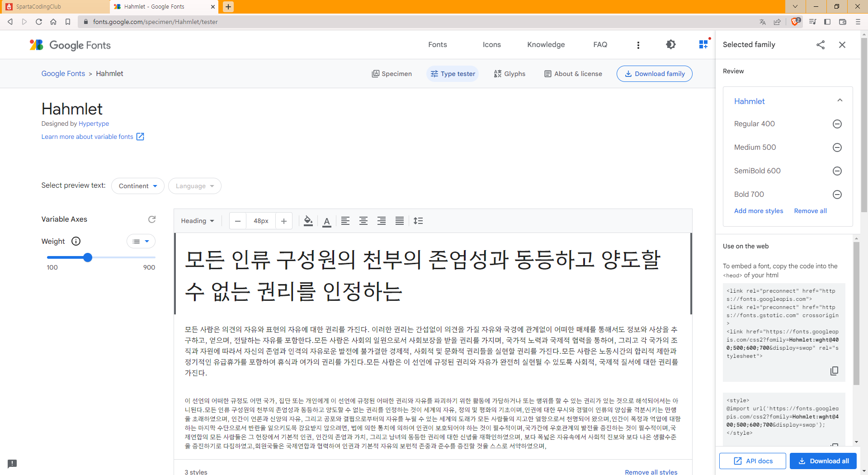Click Remove all in the review panel

[811, 211]
